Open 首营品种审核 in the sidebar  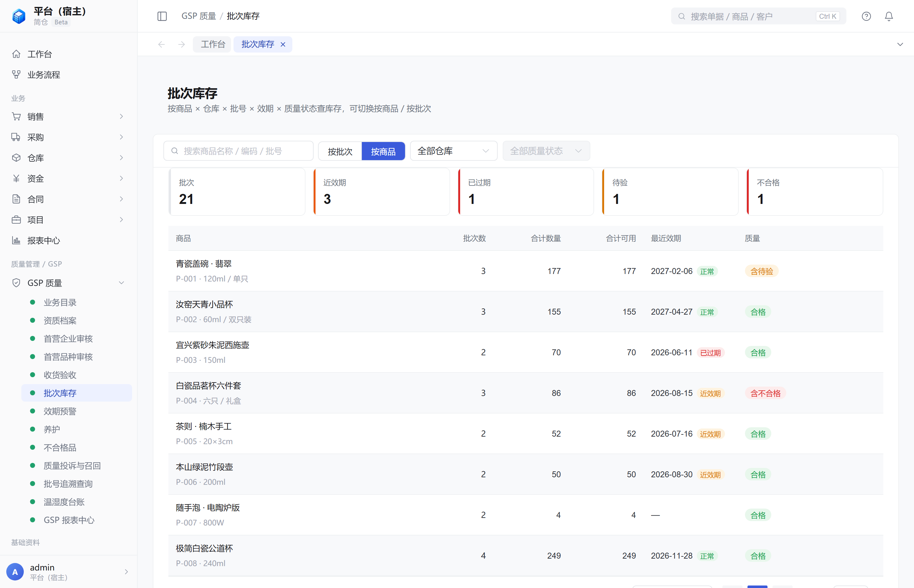pyautogui.click(x=76, y=357)
